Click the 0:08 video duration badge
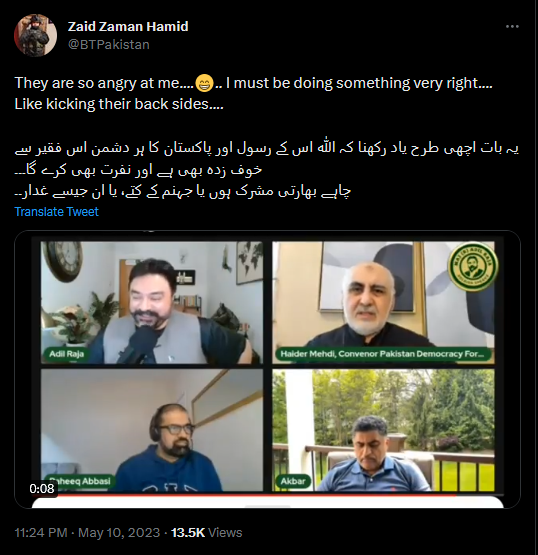Image resolution: width=538 pixels, height=555 pixels. pyautogui.click(x=42, y=489)
